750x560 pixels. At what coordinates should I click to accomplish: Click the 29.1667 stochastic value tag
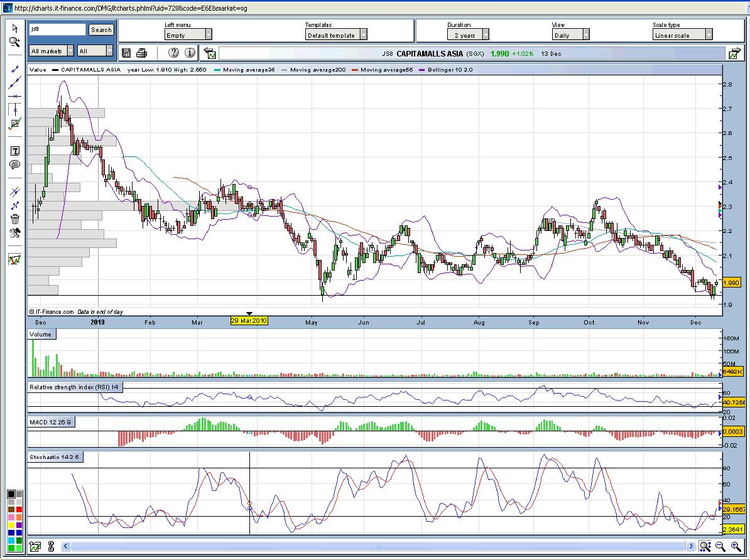click(734, 509)
